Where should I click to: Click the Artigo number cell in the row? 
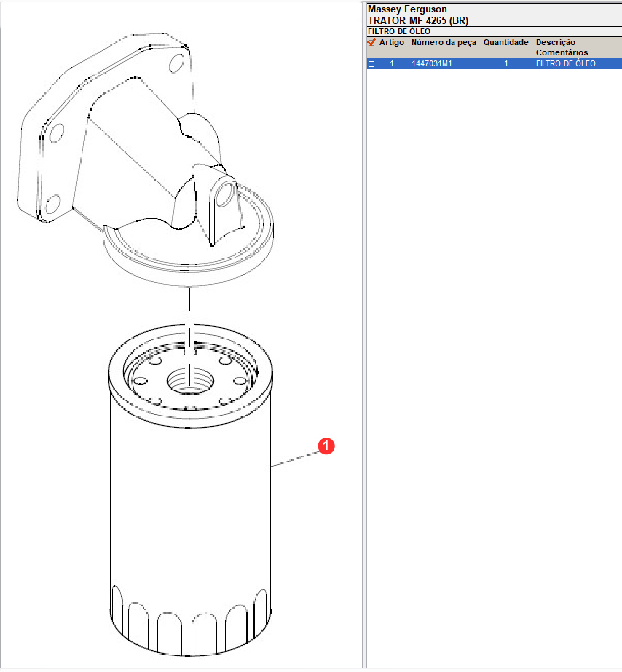tap(392, 64)
